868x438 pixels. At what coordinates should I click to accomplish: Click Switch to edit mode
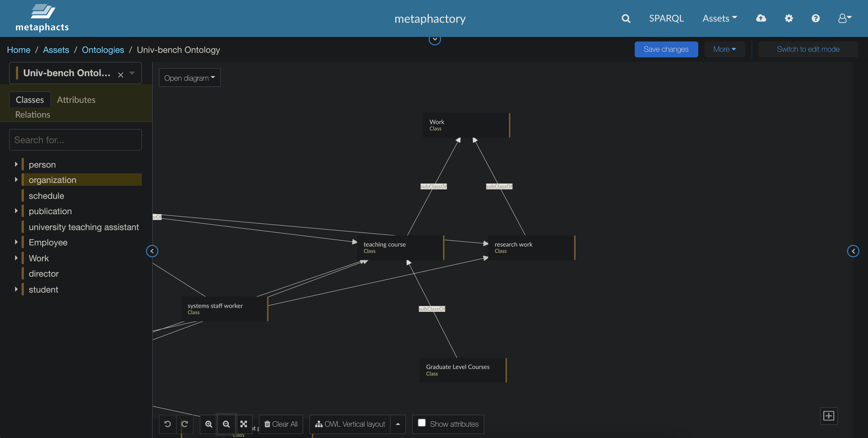tap(808, 49)
